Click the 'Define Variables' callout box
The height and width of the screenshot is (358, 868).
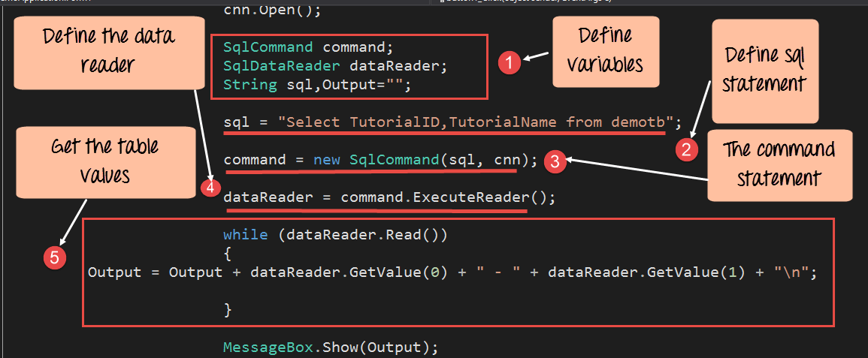click(606, 51)
